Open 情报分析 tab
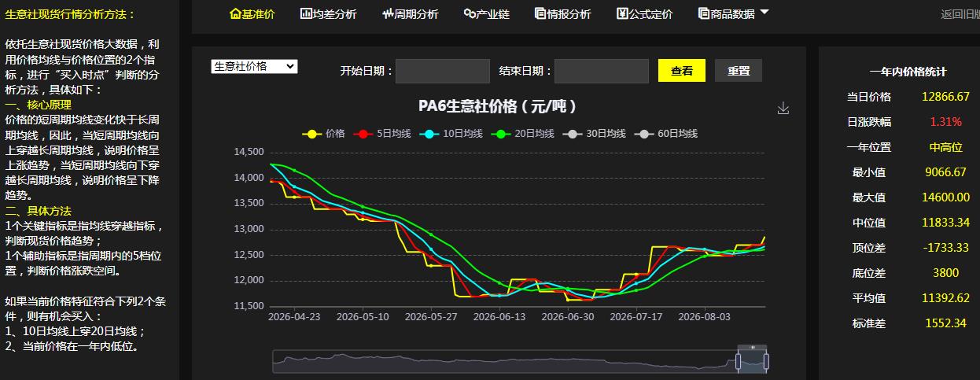 562,13
